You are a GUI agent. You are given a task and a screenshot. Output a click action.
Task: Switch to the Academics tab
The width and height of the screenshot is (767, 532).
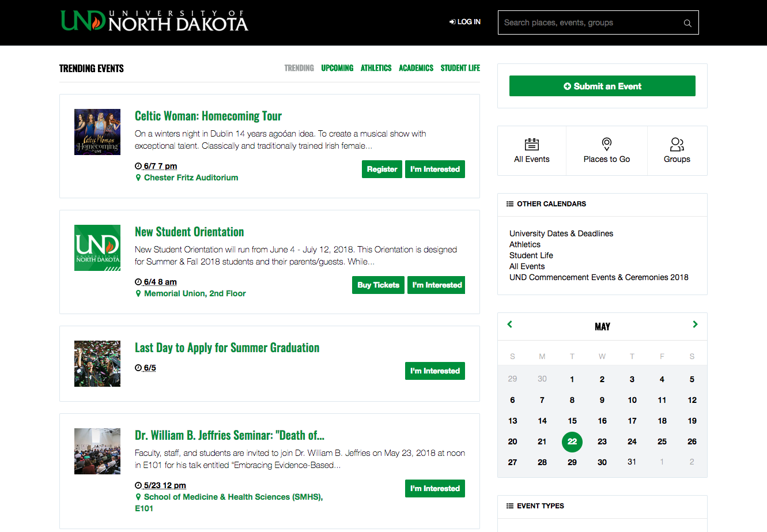click(x=416, y=68)
